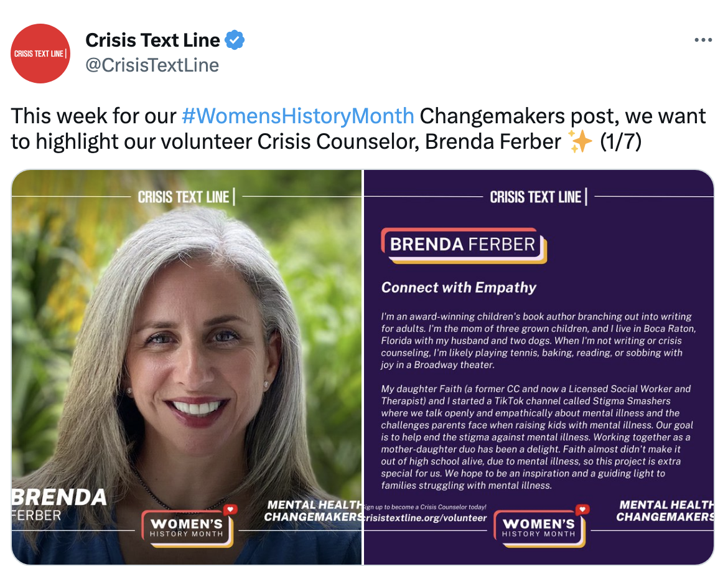Click the heart icon on the right badge

click(582, 510)
